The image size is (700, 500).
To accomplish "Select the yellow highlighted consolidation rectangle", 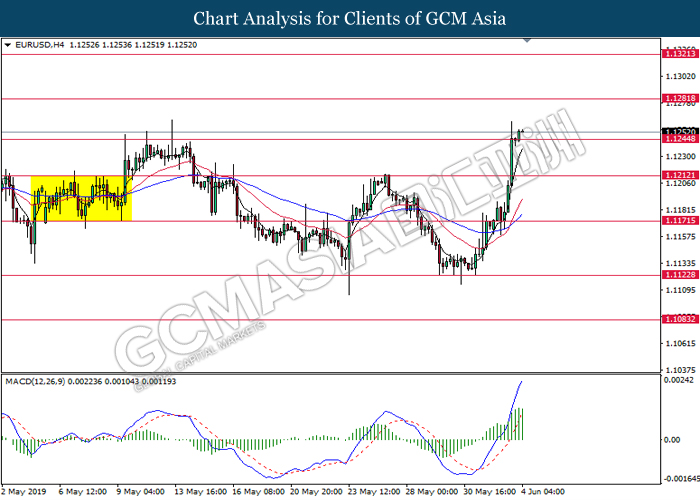I will pyautogui.click(x=81, y=199).
